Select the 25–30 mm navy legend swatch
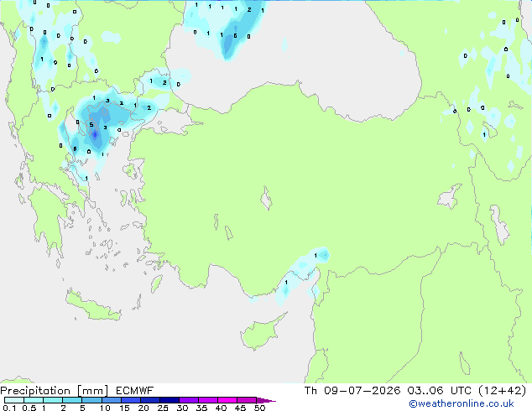 point(169,400)
